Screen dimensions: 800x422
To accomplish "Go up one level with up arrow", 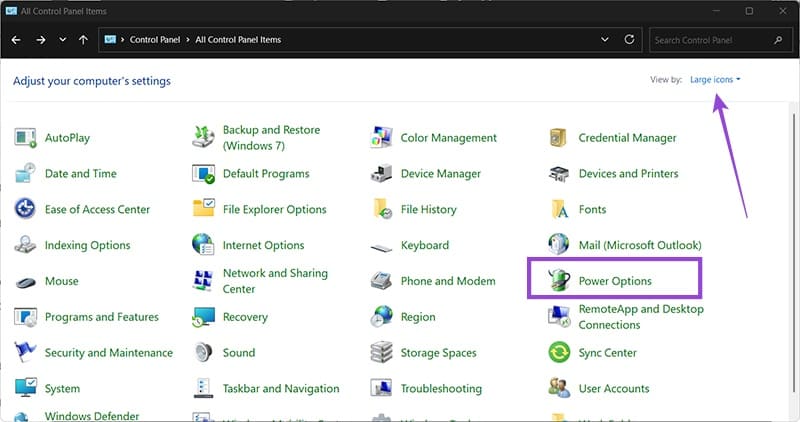I will [x=83, y=39].
